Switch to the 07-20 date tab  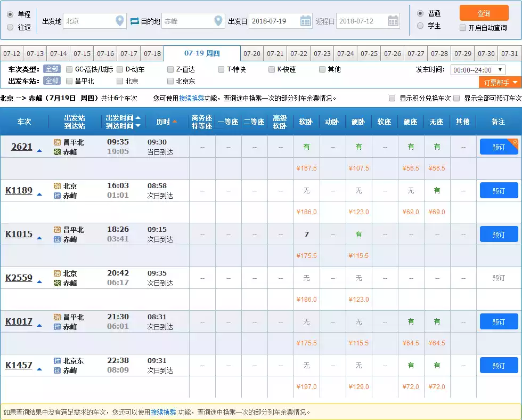(252, 54)
